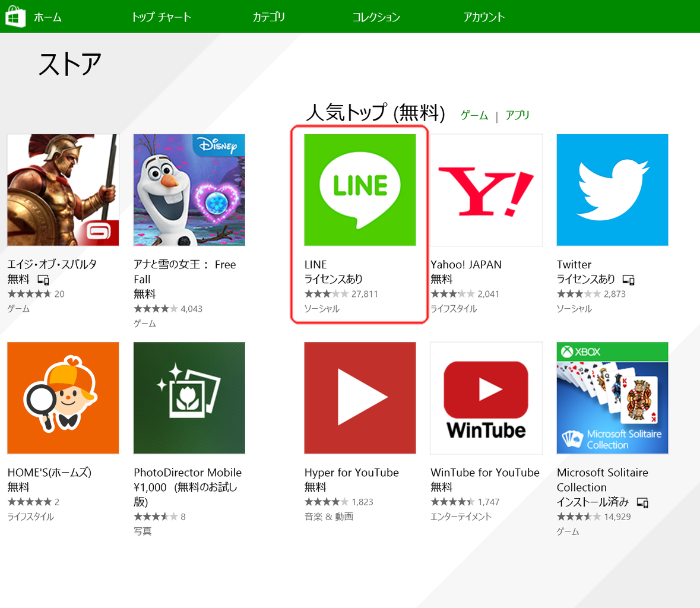Click the Twitter app name text
The height and width of the screenshot is (608, 700).
pyautogui.click(x=574, y=264)
